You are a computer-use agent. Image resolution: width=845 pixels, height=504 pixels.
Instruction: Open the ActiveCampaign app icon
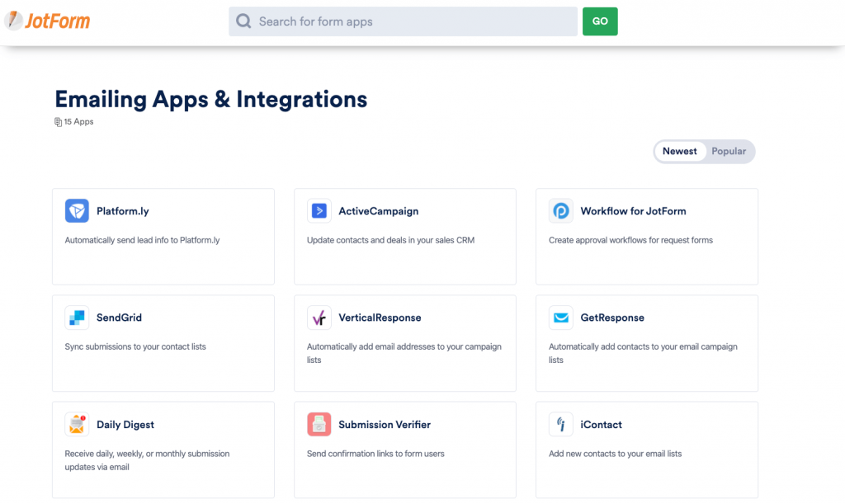point(319,210)
